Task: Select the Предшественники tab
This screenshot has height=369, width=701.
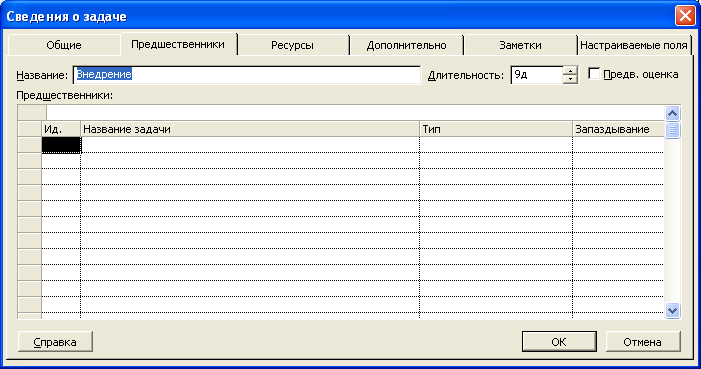Action: click(178, 44)
